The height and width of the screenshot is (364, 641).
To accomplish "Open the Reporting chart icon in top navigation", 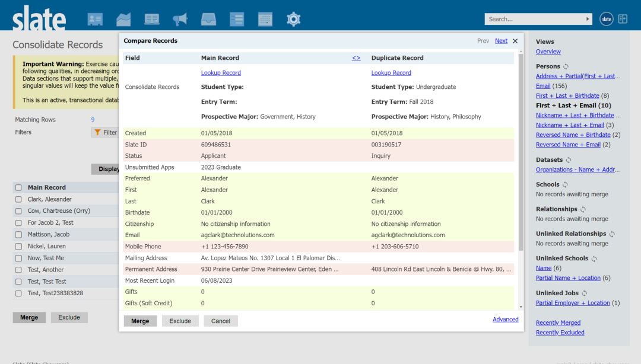I will [x=123, y=19].
